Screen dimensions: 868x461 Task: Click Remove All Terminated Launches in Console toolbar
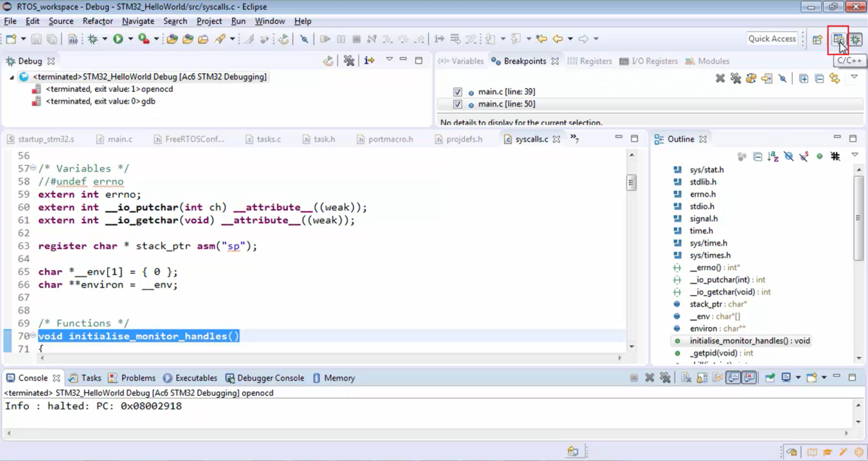(x=665, y=378)
